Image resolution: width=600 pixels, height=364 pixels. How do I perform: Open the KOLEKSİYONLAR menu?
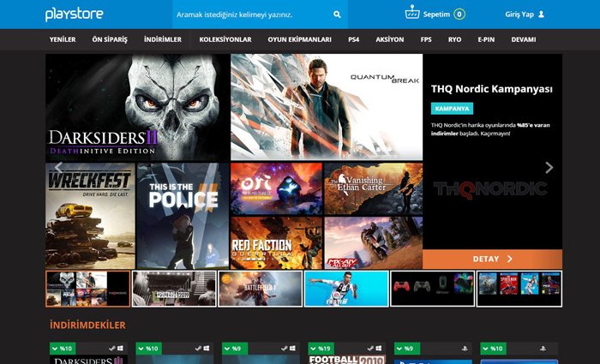225,39
